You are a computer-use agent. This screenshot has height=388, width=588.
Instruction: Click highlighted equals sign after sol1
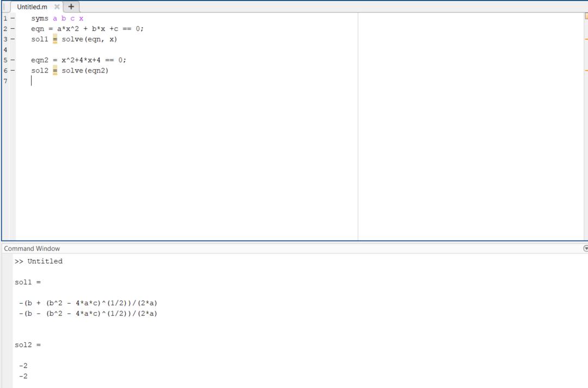tap(55, 39)
